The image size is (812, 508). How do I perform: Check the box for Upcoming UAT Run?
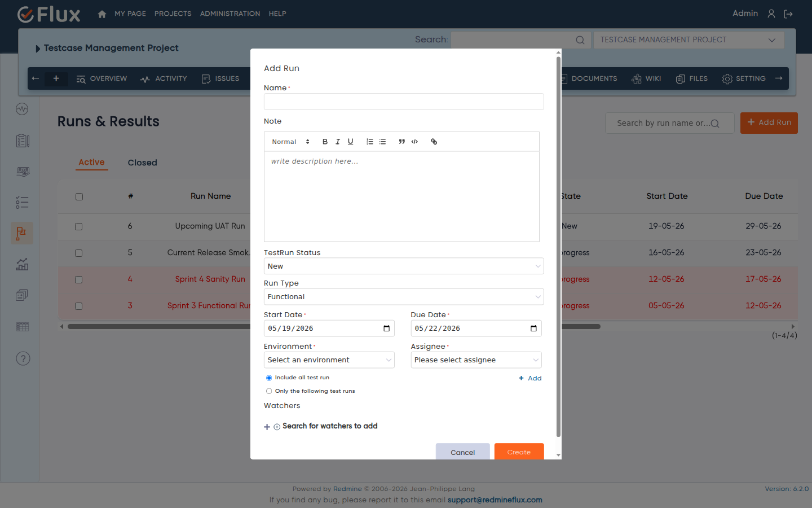(79, 226)
